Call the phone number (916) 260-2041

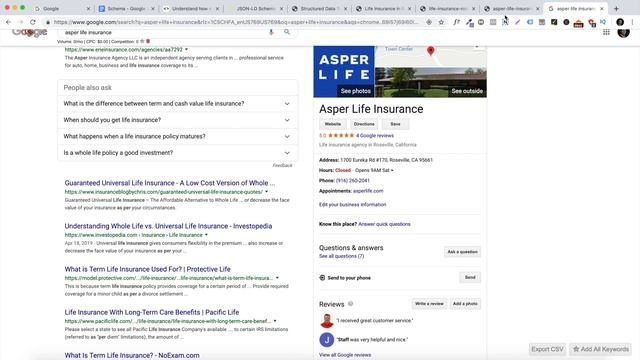(353, 180)
